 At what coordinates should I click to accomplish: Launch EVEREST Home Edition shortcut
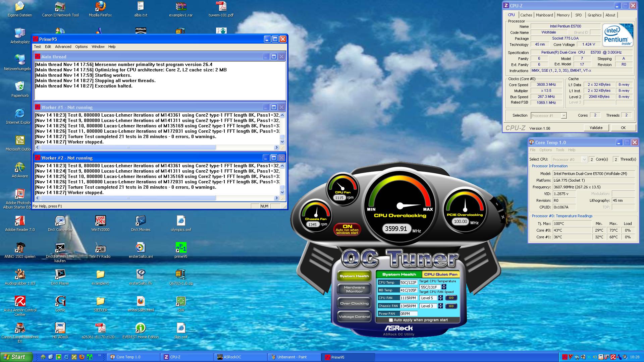point(141,330)
